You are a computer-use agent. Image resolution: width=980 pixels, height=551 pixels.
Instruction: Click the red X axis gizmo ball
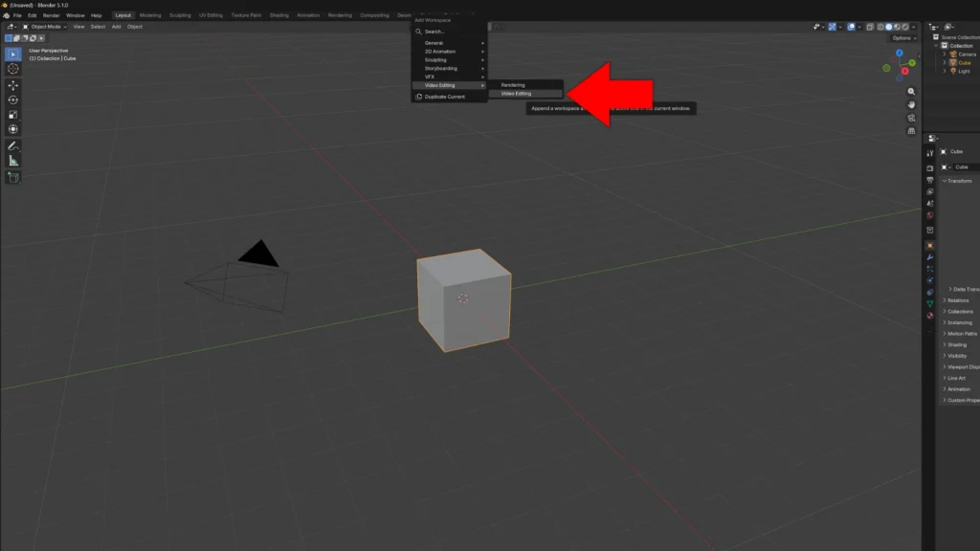[x=905, y=71]
